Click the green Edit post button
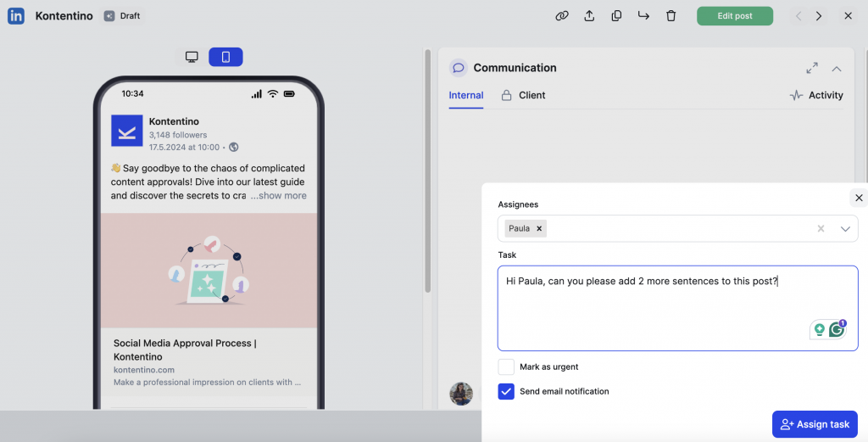868x442 pixels. point(734,16)
